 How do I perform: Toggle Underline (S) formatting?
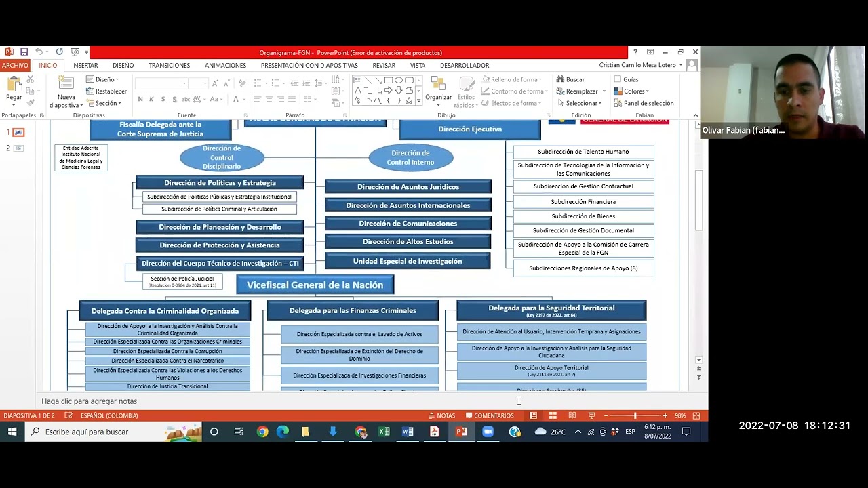163,99
